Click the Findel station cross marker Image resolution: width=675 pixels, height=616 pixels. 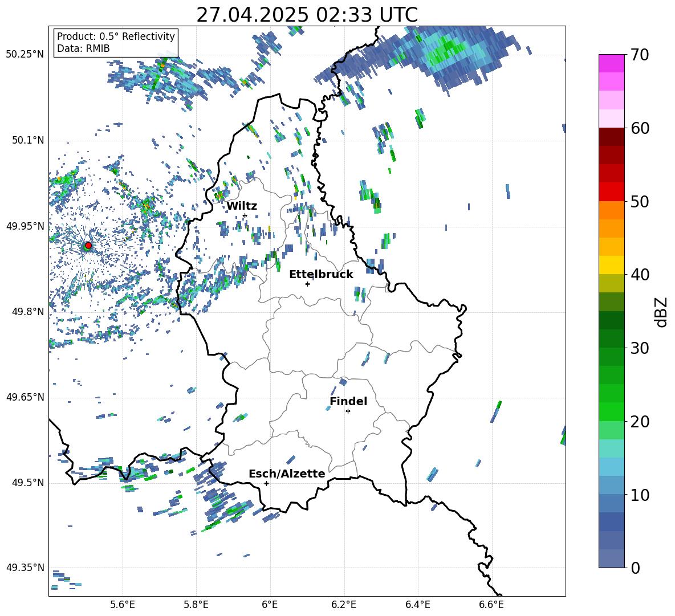click(x=348, y=411)
